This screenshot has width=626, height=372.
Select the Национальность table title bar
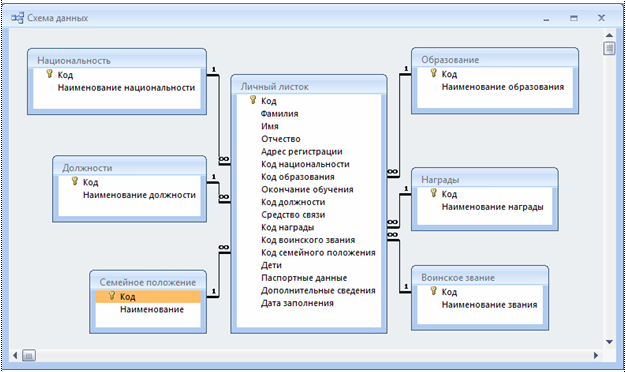pyautogui.click(x=117, y=60)
